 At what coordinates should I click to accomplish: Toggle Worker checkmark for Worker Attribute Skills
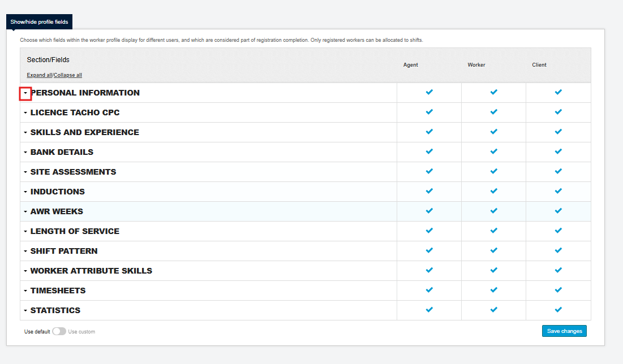click(493, 270)
